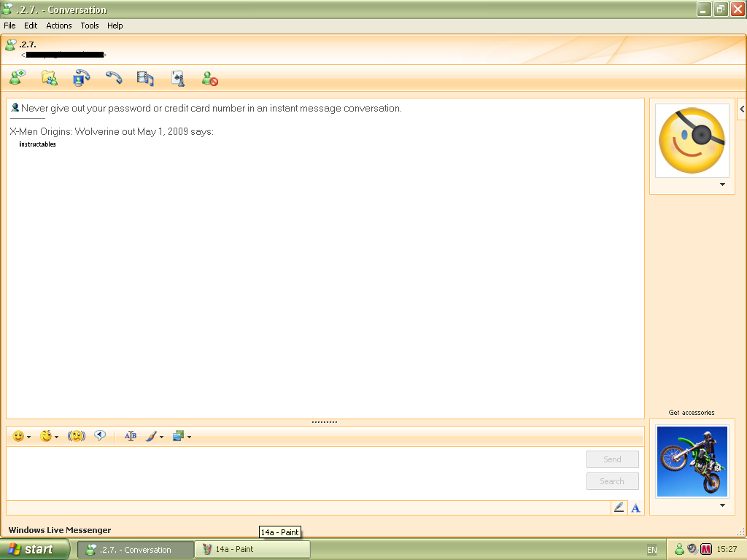747x560 pixels.
Task: Open the share activities film icon
Action: (145, 78)
